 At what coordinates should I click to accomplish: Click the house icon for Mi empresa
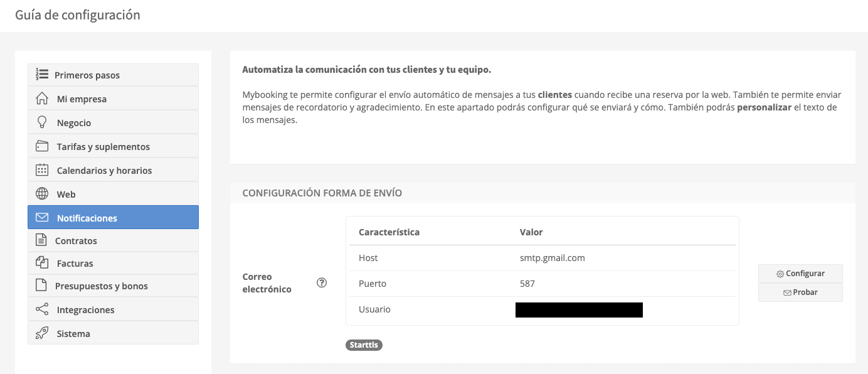click(42, 99)
